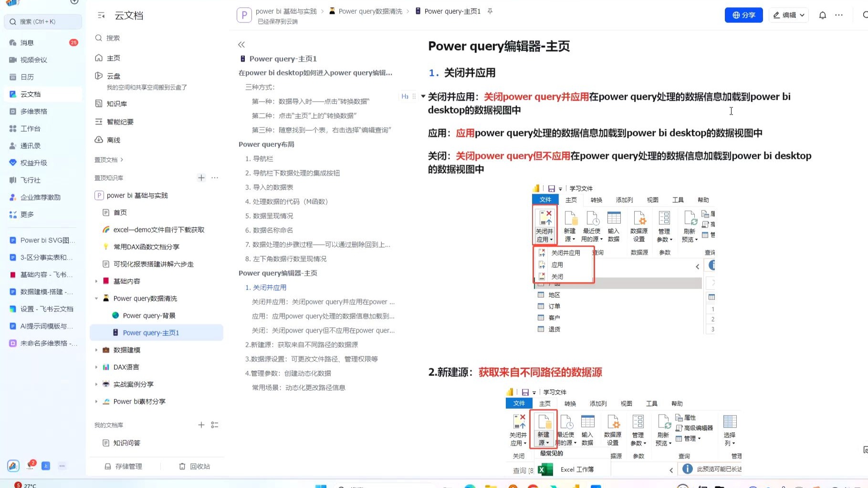
Task: Open power bi 基础与实践 breadcrumb
Action: click(x=286, y=11)
